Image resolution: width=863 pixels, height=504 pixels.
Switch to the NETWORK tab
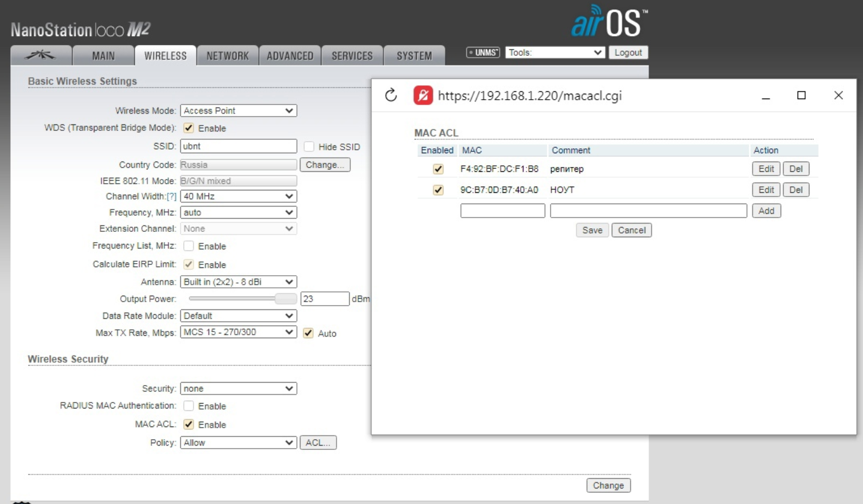(x=228, y=56)
